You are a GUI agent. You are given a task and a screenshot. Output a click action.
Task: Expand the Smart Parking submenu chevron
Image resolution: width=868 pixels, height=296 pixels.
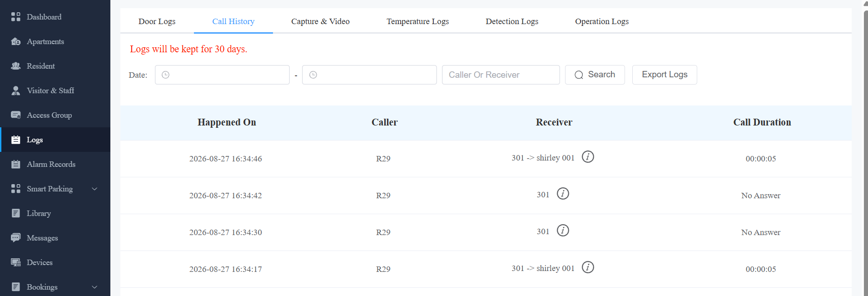(x=94, y=189)
